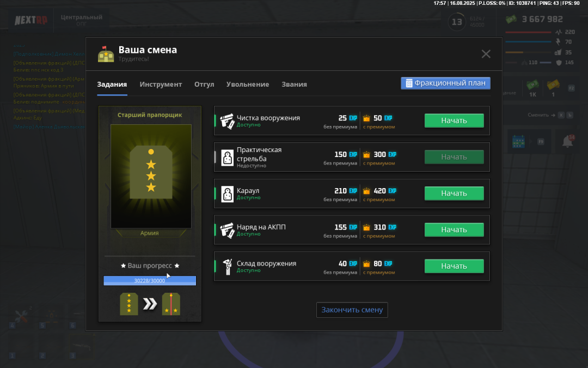588x368 pixels.
Task: Start the Наряд на АКПП task
Action: point(454,230)
